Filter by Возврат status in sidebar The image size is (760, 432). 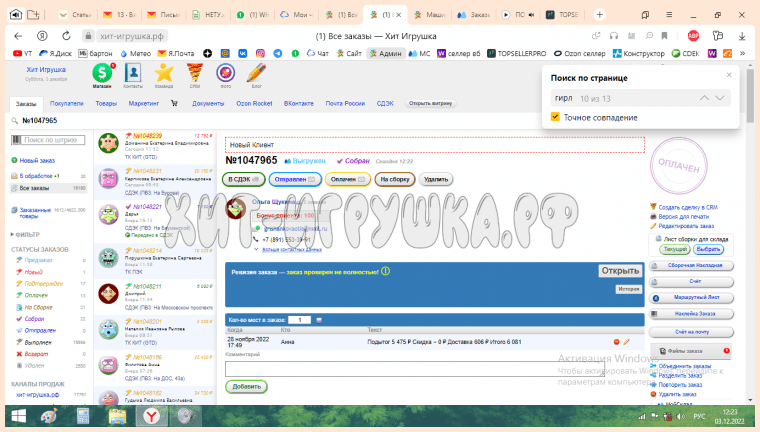[36, 354]
